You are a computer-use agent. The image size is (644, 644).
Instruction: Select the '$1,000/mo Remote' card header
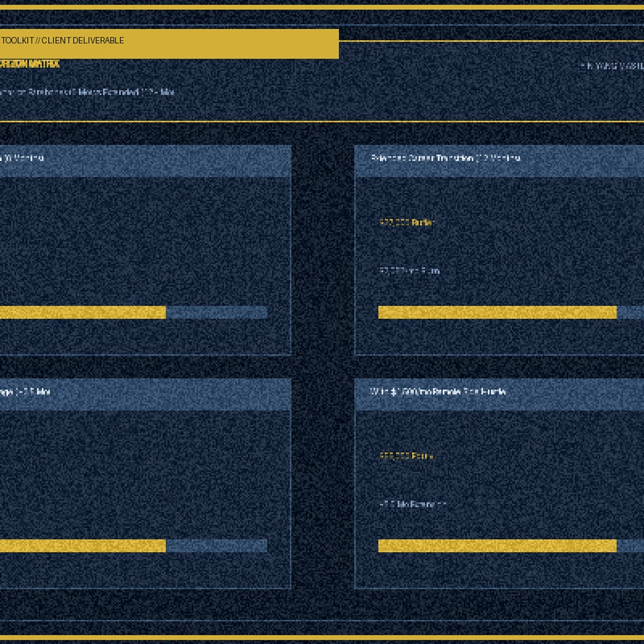point(499,394)
